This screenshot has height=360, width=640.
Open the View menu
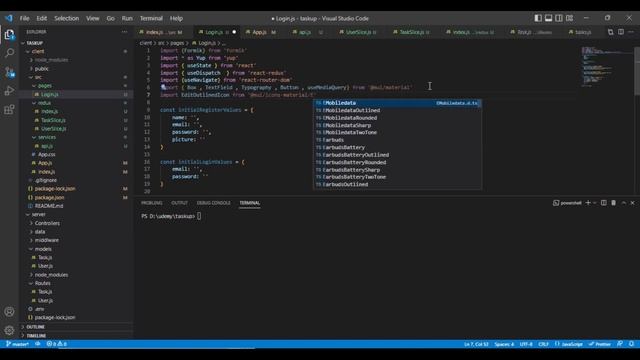point(93,18)
